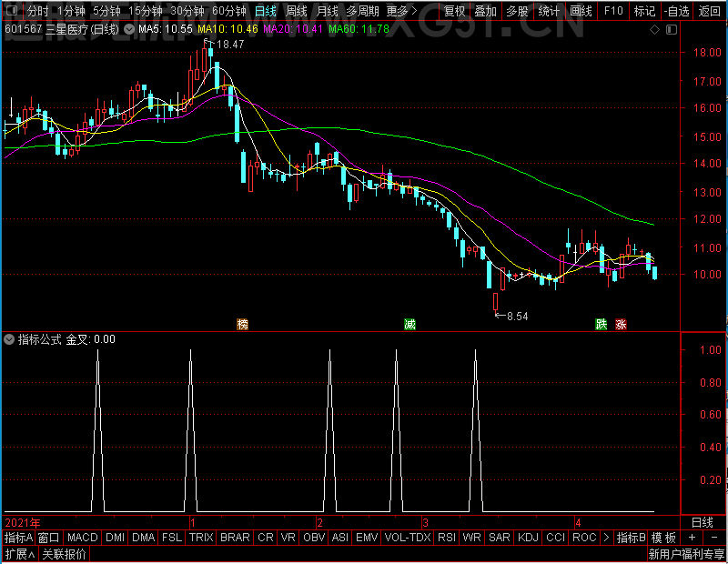This screenshot has height=564, width=728.
Task: Expand the 扩展 panel
Action: pos(20,554)
